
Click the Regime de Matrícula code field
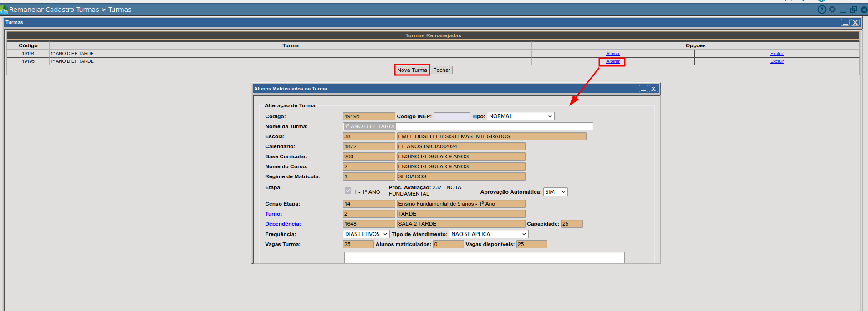(x=369, y=176)
